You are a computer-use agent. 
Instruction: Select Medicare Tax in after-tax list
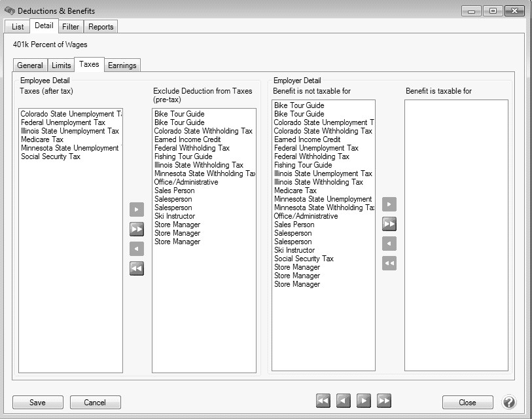coord(42,139)
